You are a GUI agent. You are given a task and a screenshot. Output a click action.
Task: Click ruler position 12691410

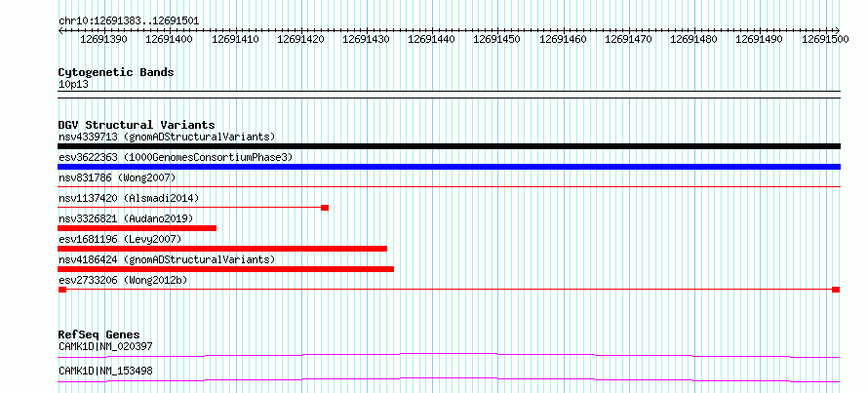[235, 39]
